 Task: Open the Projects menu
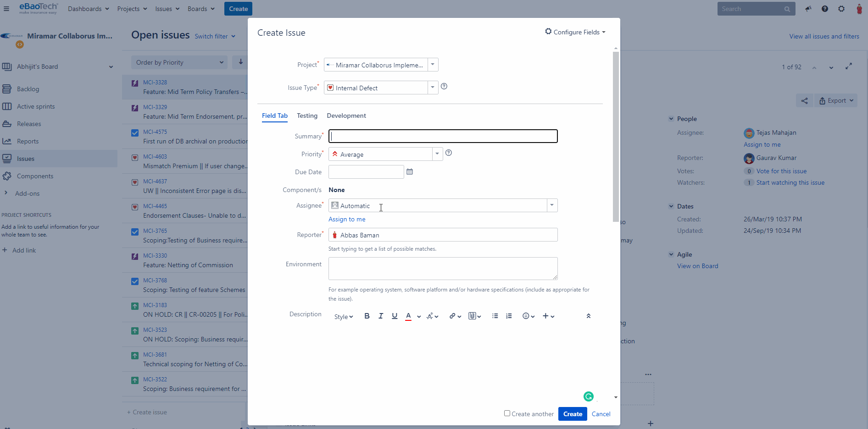[x=132, y=9]
